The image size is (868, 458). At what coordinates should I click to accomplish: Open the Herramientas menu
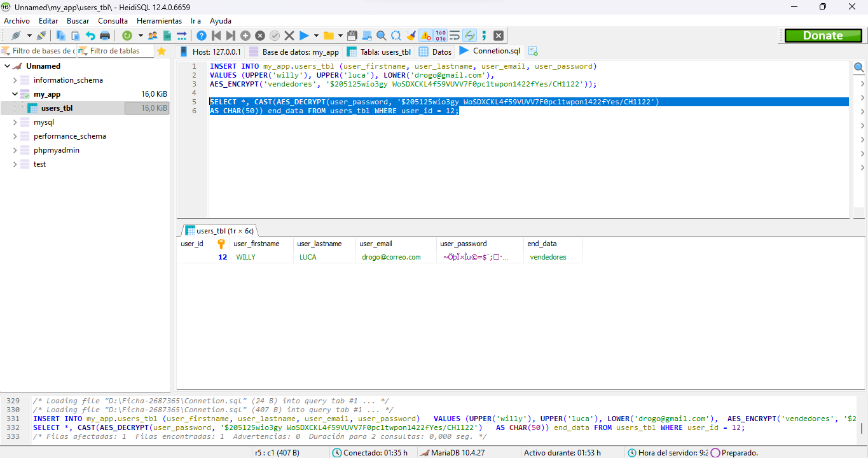pos(159,20)
